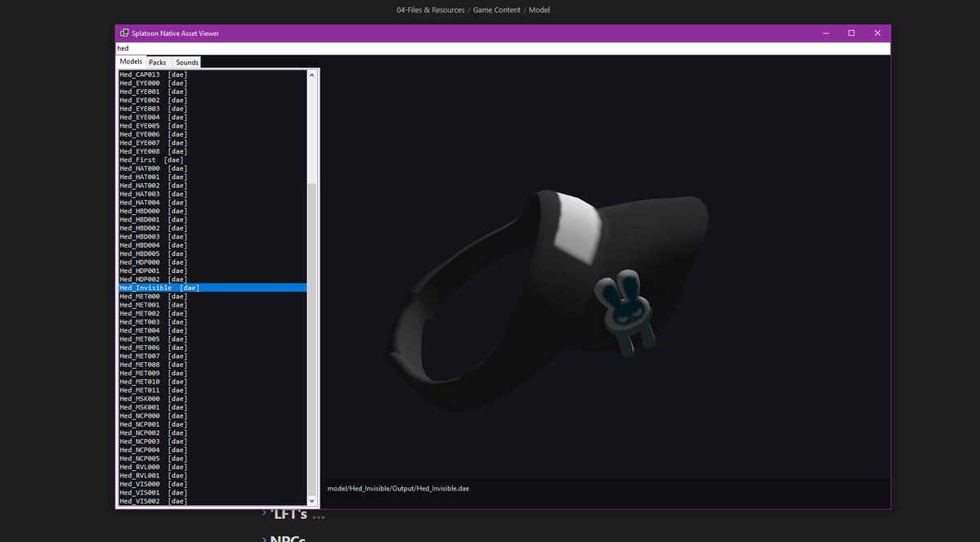The height and width of the screenshot is (542, 980).
Task: Select Hed_VIS001 model entry
Action: (x=213, y=493)
